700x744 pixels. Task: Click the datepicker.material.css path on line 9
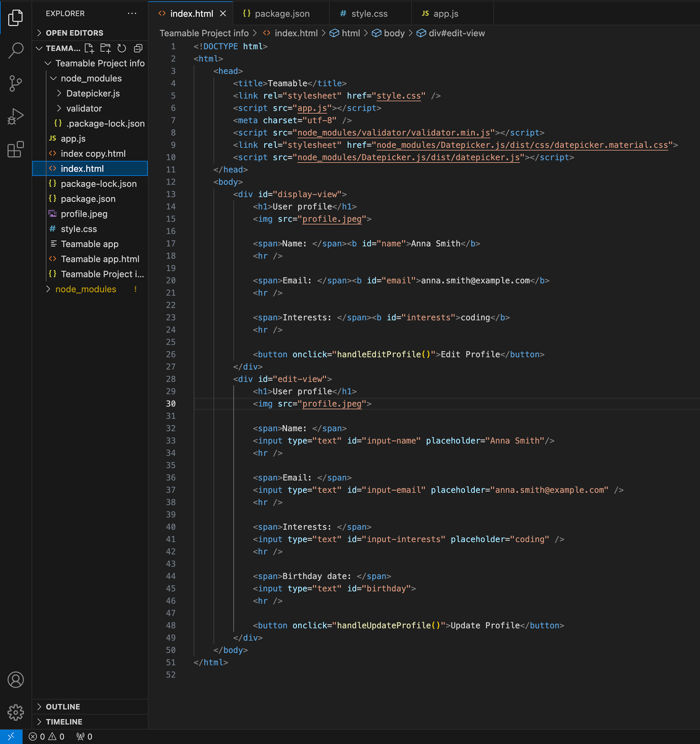(x=522, y=145)
